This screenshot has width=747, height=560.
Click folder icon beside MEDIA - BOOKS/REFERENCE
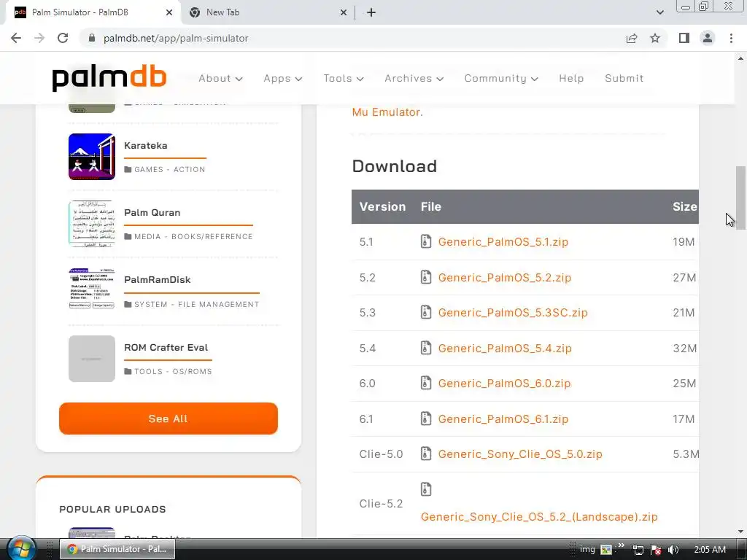(x=128, y=237)
